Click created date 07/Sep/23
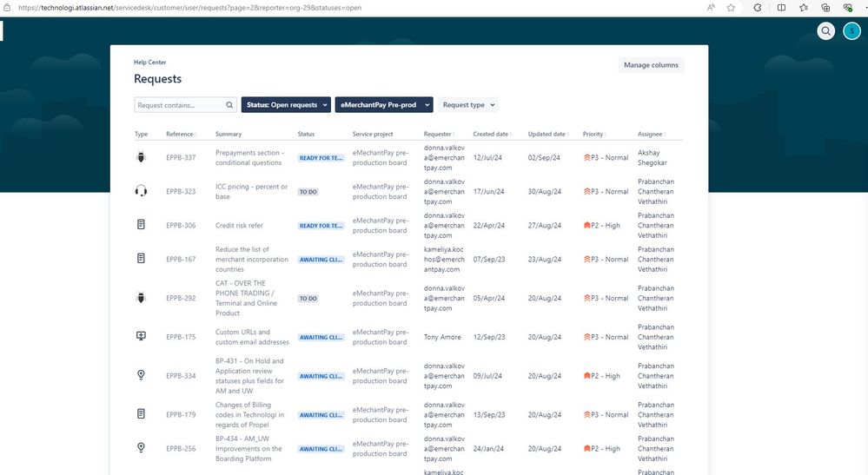 (x=489, y=259)
